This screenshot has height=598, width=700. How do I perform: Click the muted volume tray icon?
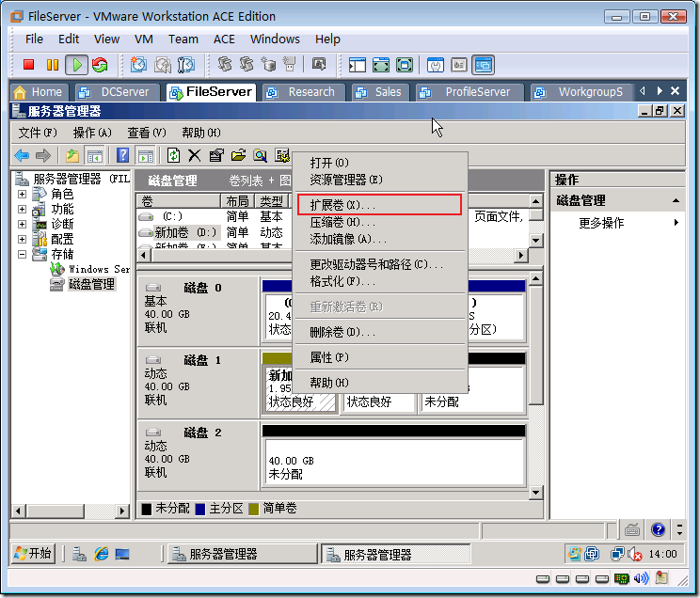(x=634, y=554)
